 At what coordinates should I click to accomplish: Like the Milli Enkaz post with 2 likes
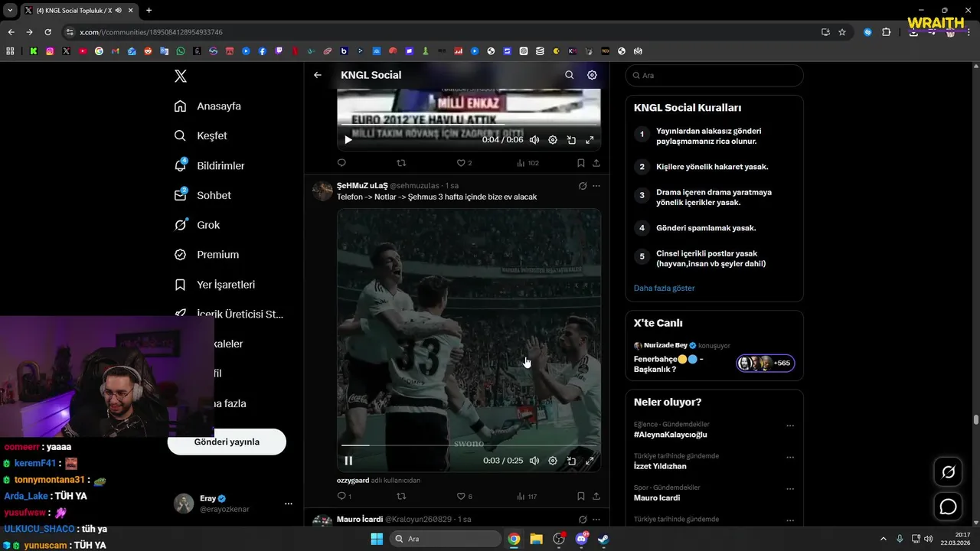point(464,163)
